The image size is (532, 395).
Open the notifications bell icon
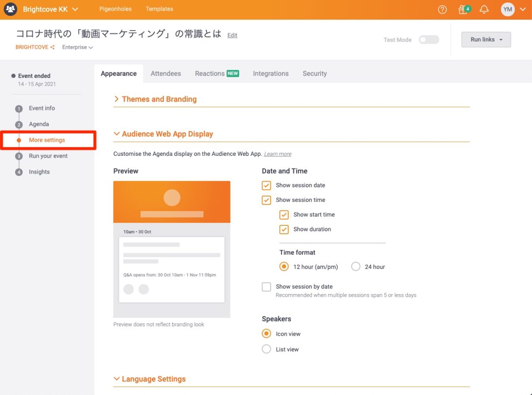(x=484, y=9)
